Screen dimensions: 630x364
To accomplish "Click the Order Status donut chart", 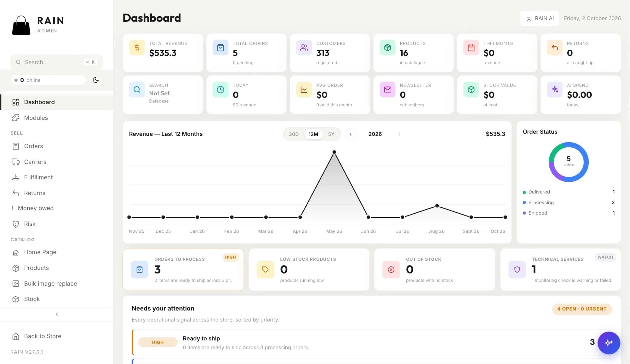I will click(569, 162).
